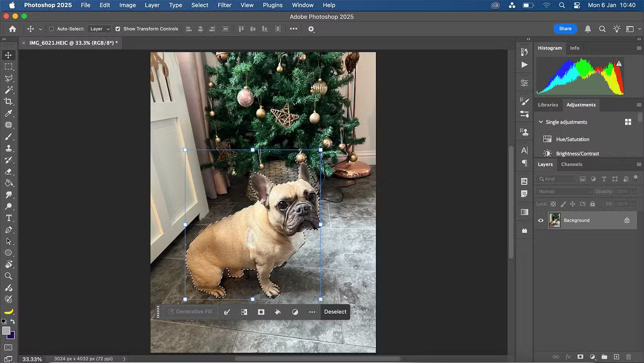Pick the Zoom tool
Screen dimensions: 644x363
pyautogui.click(x=9, y=276)
